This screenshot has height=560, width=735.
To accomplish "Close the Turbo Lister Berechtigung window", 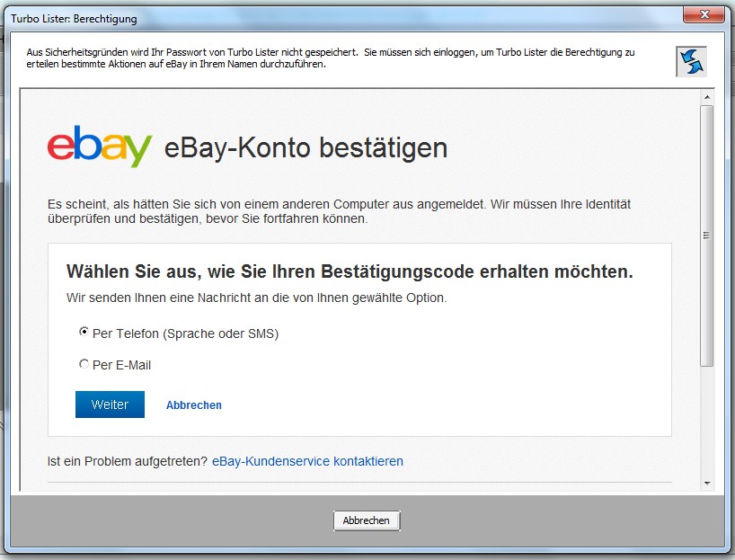I will coord(706,15).
